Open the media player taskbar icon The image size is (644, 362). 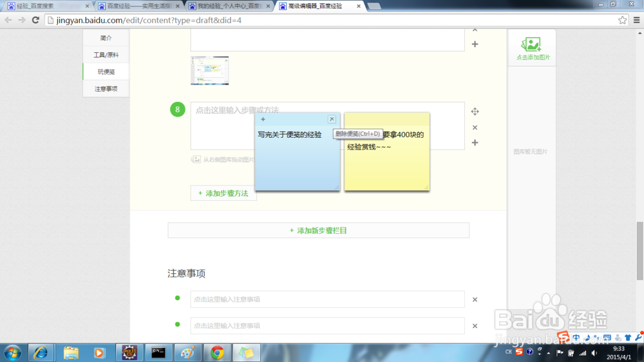[x=99, y=352]
